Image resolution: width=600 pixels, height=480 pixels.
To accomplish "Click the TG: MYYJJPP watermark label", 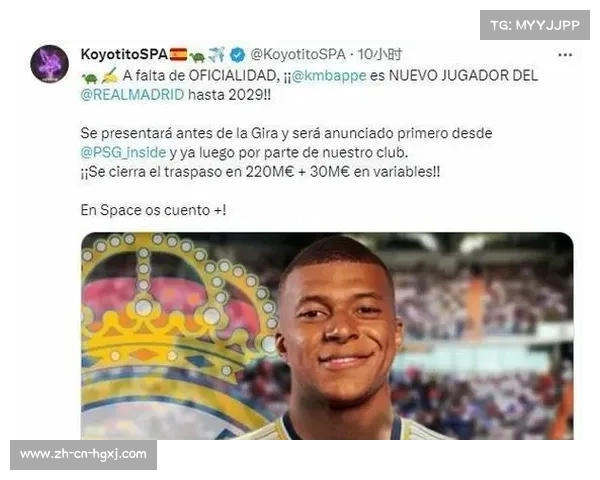I will point(535,25).
